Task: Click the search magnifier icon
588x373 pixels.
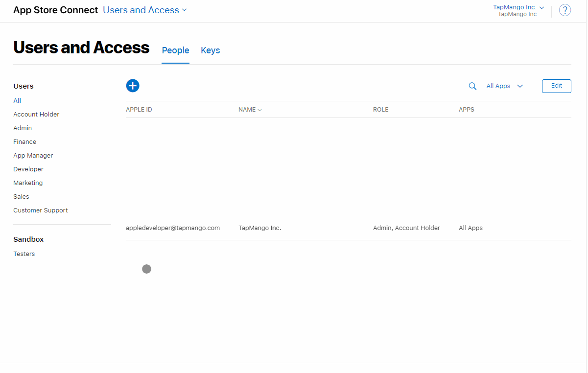Action: pyautogui.click(x=472, y=86)
